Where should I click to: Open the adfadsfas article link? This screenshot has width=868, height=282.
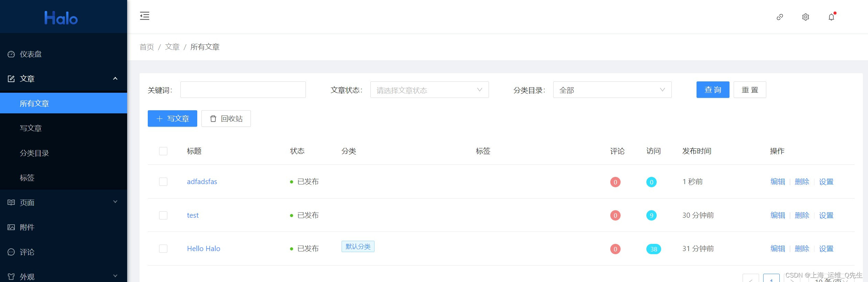pyautogui.click(x=202, y=182)
